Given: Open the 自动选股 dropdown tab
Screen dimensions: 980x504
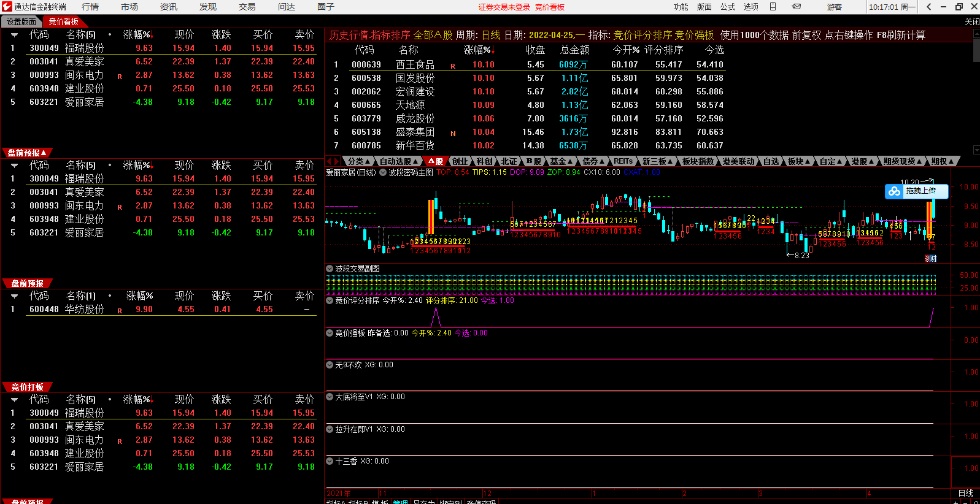Looking at the screenshot, I should [x=398, y=161].
